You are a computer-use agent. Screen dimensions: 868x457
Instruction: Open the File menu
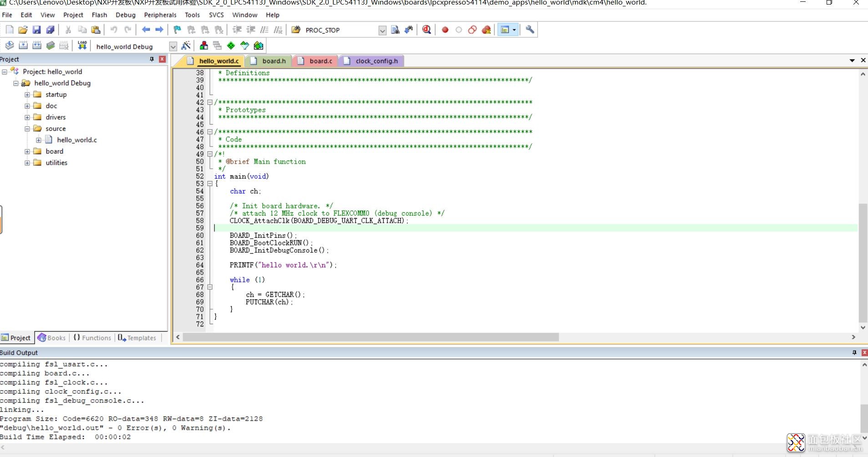tap(7, 15)
